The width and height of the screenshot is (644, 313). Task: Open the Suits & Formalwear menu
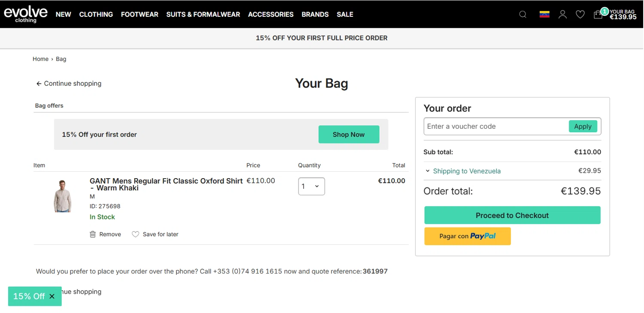pos(203,15)
